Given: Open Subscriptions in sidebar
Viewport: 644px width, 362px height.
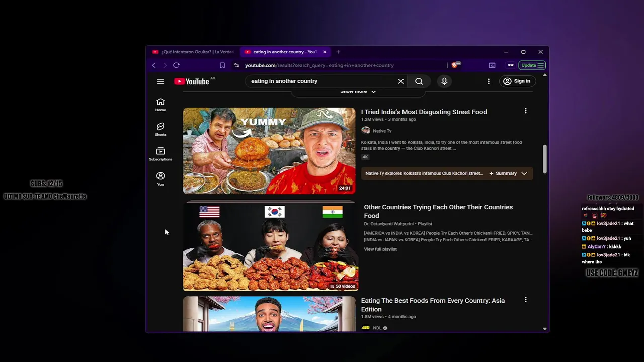Looking at the screenshot, I should coord(160,154).
